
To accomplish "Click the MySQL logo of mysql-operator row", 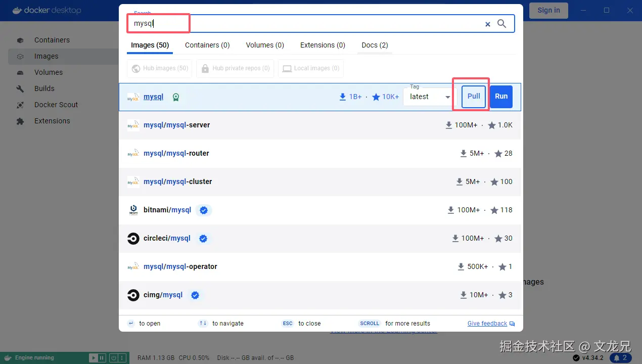I will 133,266.
